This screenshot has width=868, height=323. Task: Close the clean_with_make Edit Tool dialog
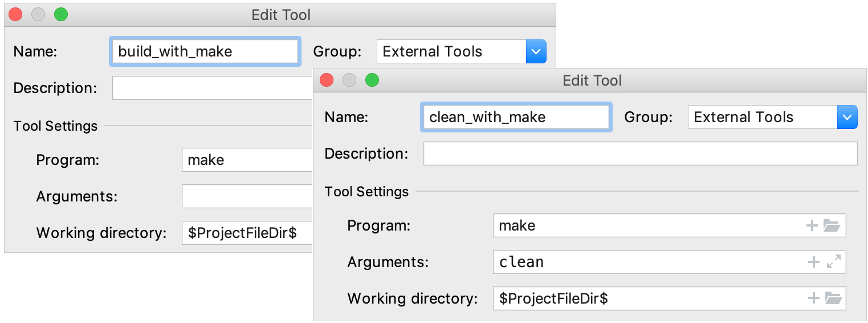tap(327, 80)
